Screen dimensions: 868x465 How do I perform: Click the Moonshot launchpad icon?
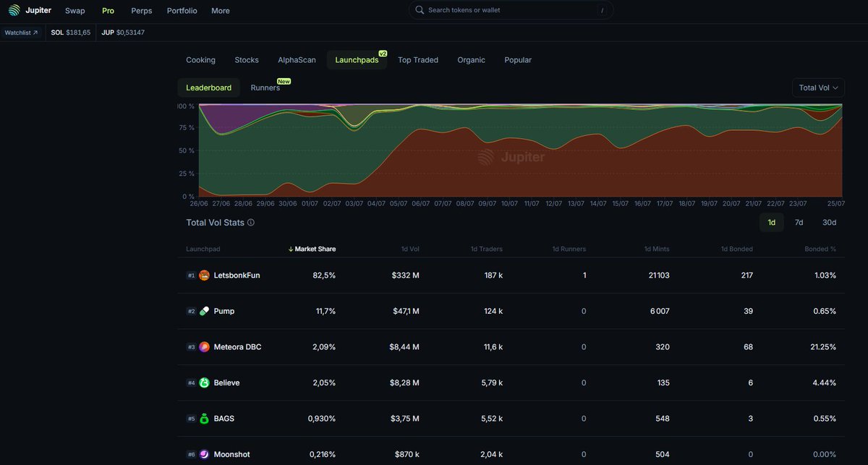(x=204, y=454)
